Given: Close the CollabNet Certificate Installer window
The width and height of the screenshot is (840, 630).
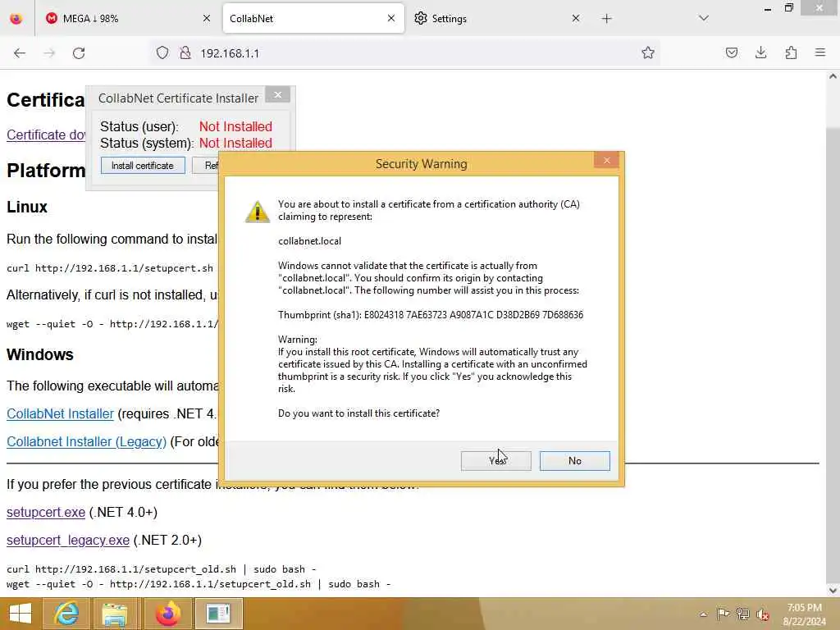Looking at the screenshot, I should click(277, 95).
